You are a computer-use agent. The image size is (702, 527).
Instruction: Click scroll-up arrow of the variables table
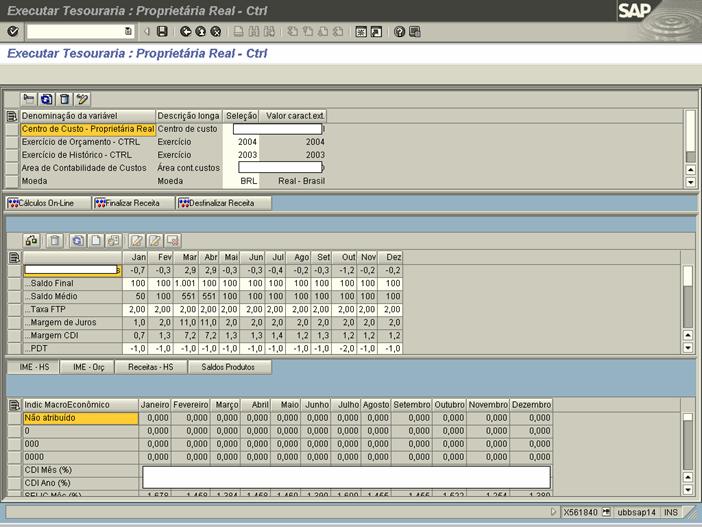690,170
